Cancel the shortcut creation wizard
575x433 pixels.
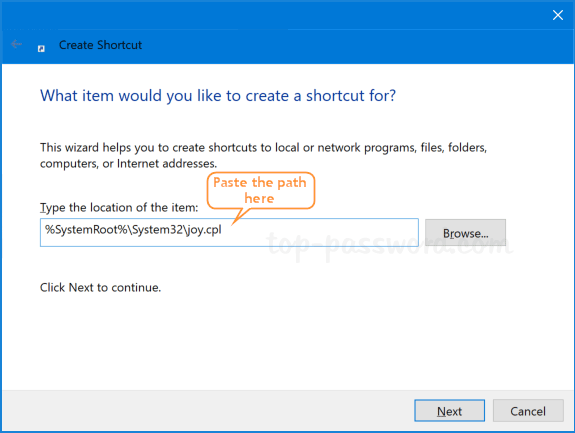coord(528,411)
